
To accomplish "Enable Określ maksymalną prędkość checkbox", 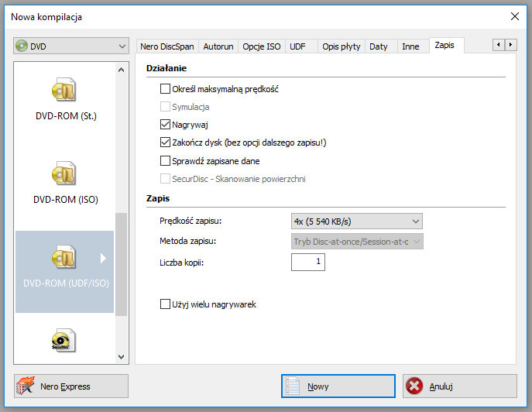I will [165, 89].
